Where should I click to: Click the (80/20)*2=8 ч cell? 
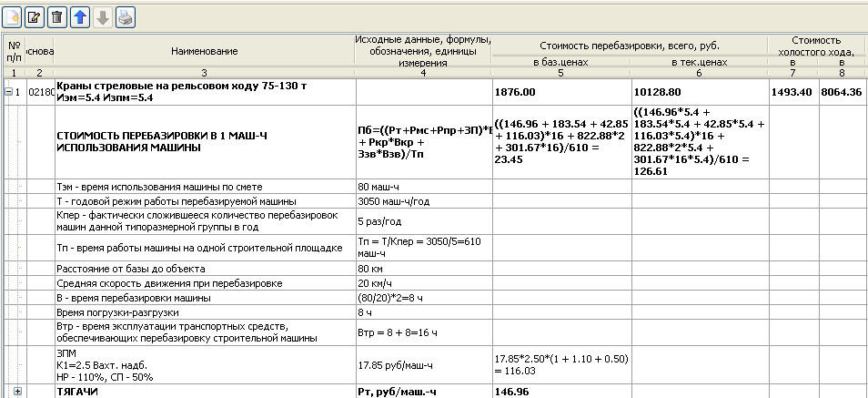424,298
